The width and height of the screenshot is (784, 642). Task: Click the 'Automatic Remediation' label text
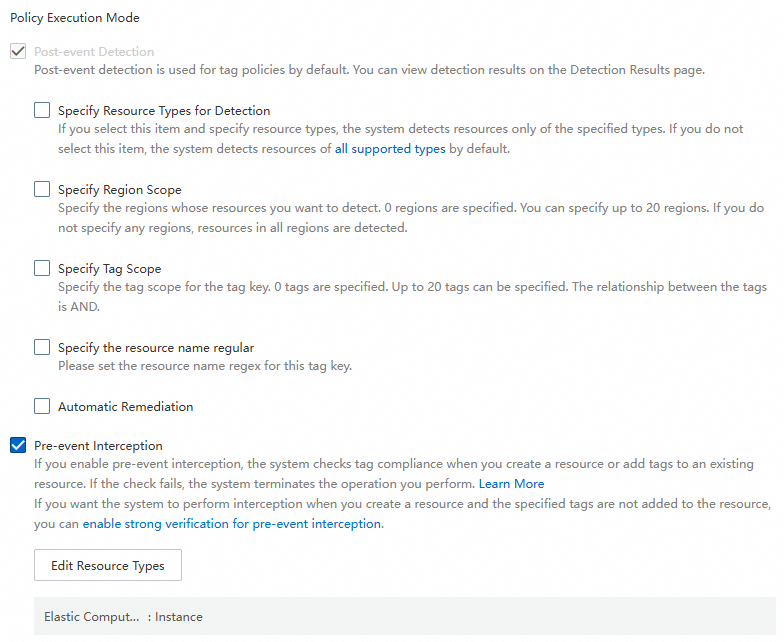[126, 407]
